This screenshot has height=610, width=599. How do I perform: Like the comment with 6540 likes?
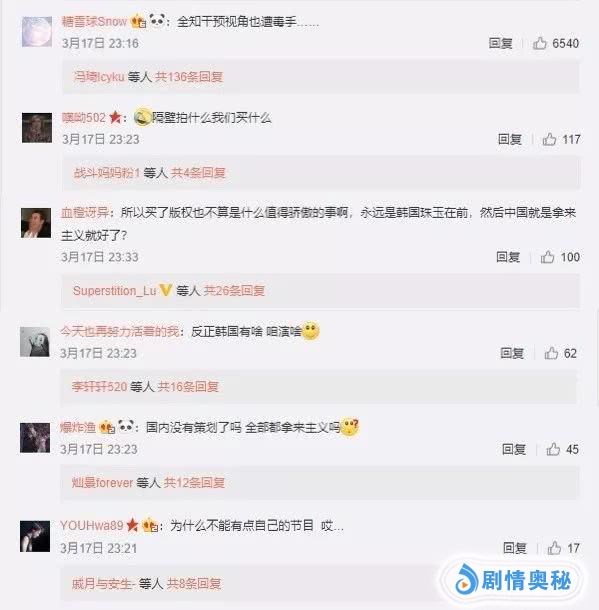click(x=539, y=43)
